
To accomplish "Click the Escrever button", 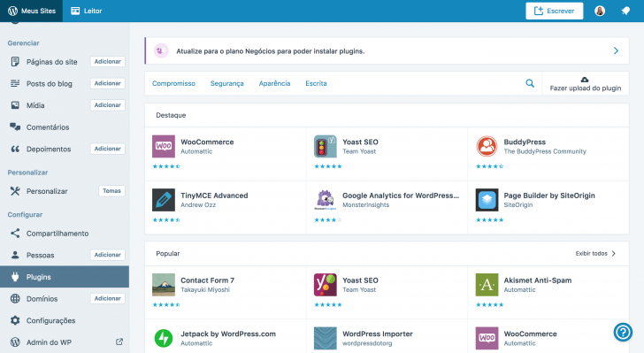I will point(554,11).
